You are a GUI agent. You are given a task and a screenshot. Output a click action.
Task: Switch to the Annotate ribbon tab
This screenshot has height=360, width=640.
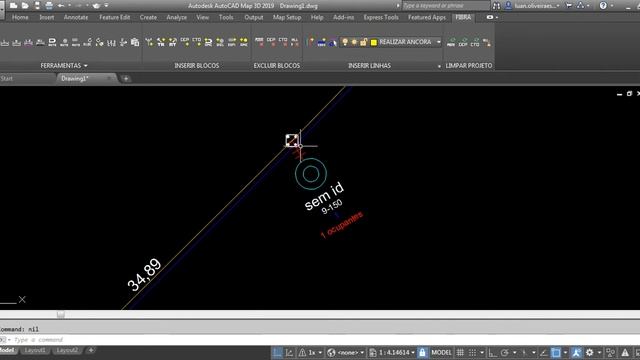pyautogui.click(x=76, y=17)
